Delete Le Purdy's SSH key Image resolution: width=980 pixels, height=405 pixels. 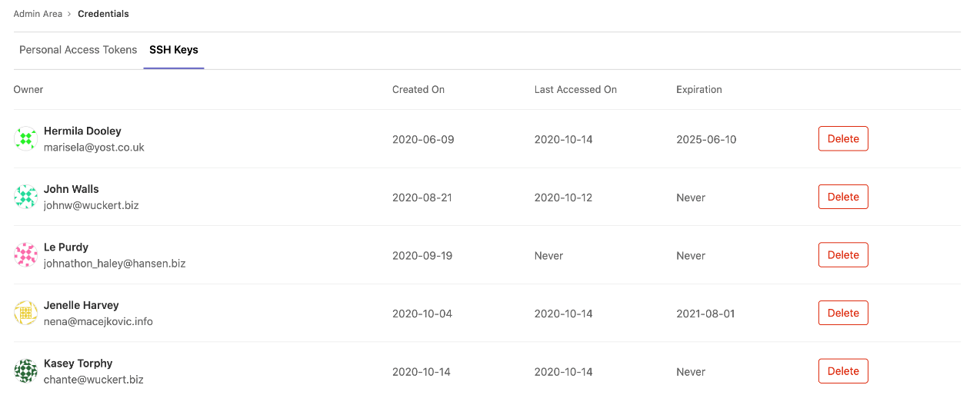click(843, 255)
